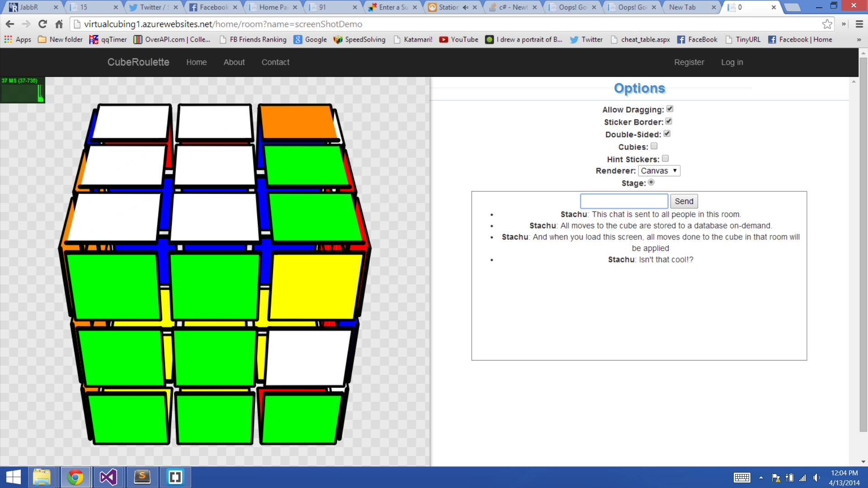Click the Windows Start button
This screenshot has width=868, height=488.
tap(14, 477)
